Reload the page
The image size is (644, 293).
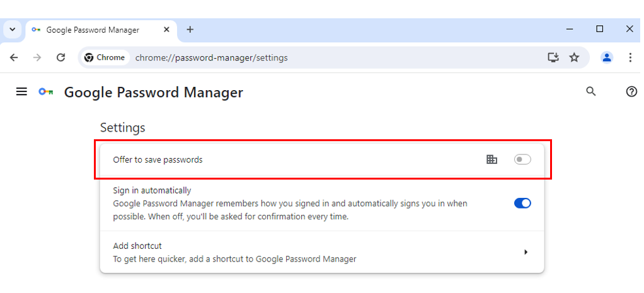(x=60, y=57)
